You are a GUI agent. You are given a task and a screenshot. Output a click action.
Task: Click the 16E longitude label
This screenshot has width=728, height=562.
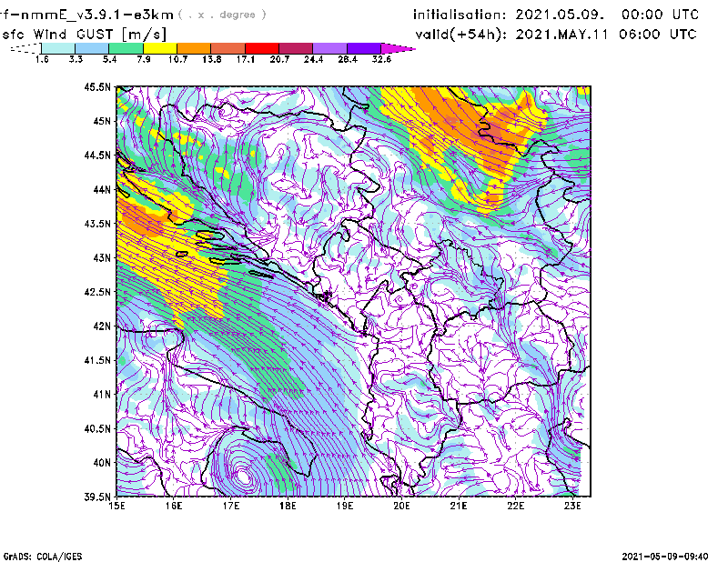coord(174,506)
